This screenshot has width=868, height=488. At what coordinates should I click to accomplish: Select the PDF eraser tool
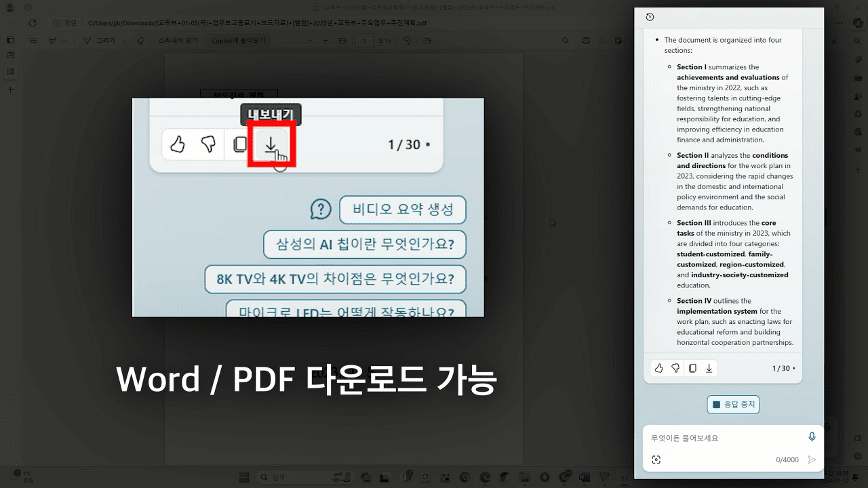140,41
